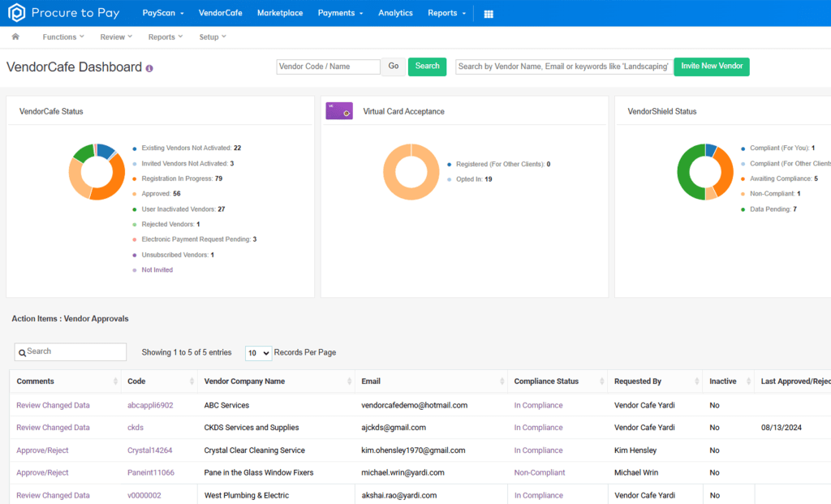Viewport: 831px width, 504px height.
Task: Sort by Compliance Status column arrows
Action: tap(601, 381)
